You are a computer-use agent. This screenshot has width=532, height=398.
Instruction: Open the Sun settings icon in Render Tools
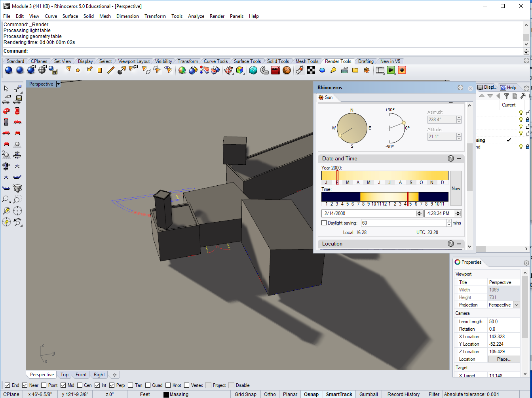click(367, 70)
